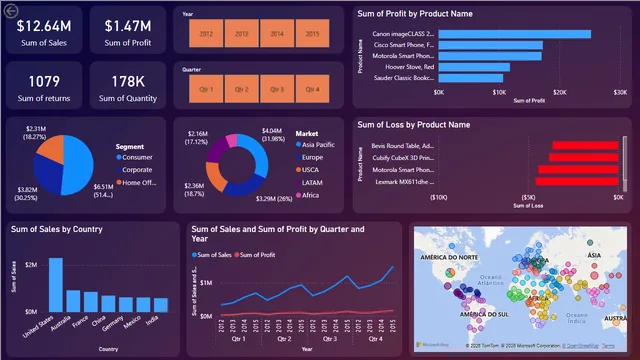The image size is (640, 360).
Task: Click the $6.51M Consumer pie label
Action: (x=103, y=191)
